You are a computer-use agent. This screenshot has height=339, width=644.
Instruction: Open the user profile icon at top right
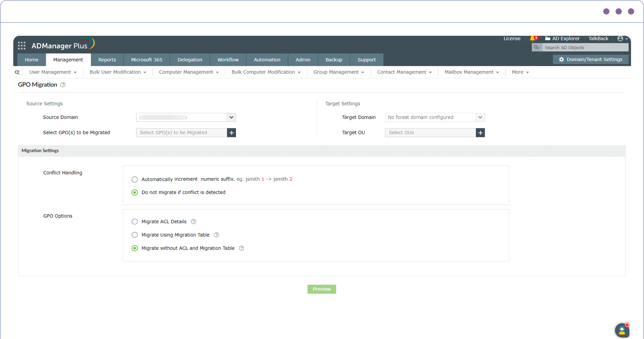pos(621,38)
